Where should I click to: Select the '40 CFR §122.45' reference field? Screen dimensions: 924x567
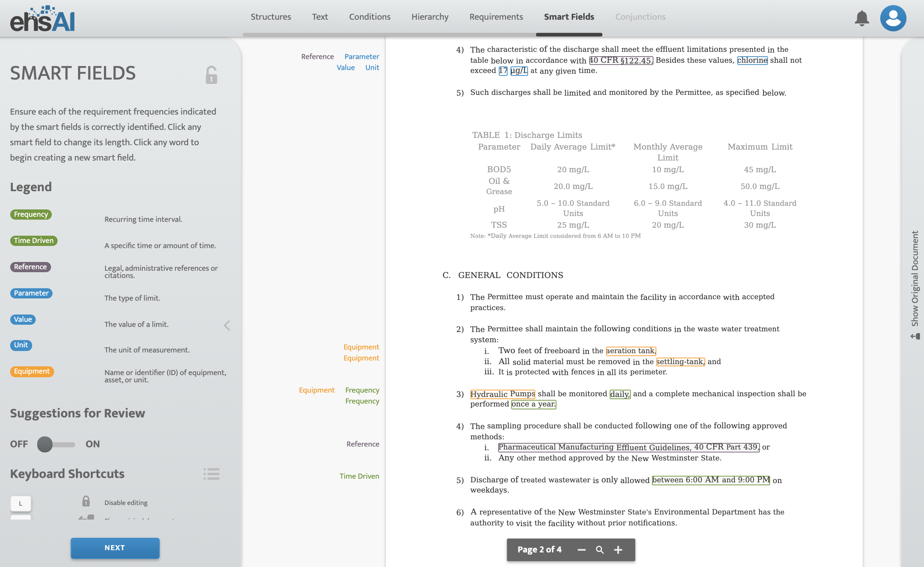(x=621, y=60)
